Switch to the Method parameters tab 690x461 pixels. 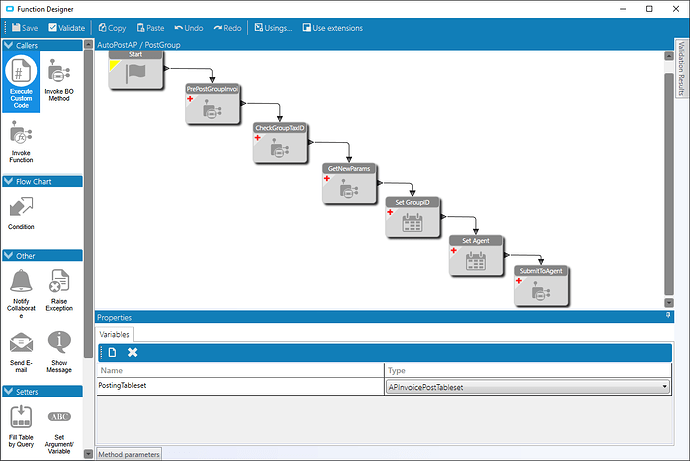click(128, 454)
